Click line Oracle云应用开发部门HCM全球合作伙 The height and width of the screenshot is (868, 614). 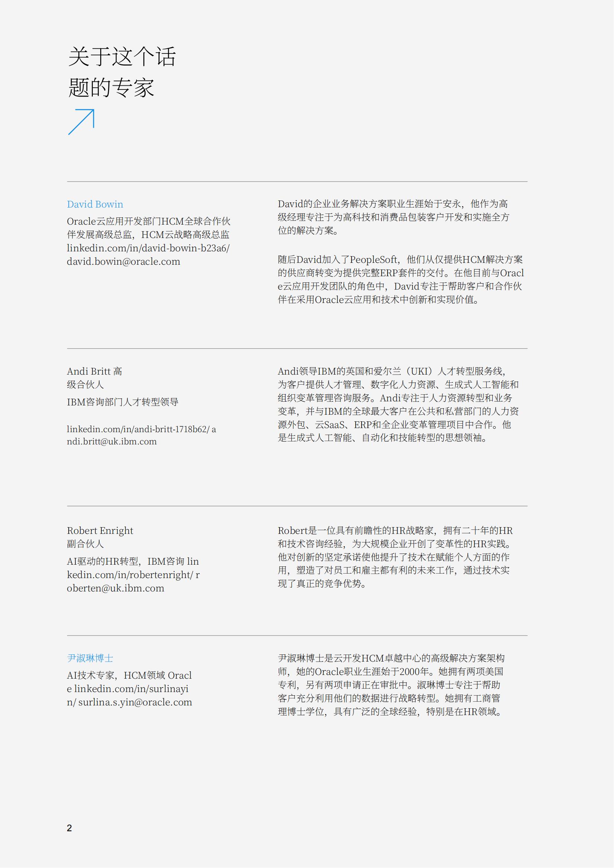tap(148, 221)
